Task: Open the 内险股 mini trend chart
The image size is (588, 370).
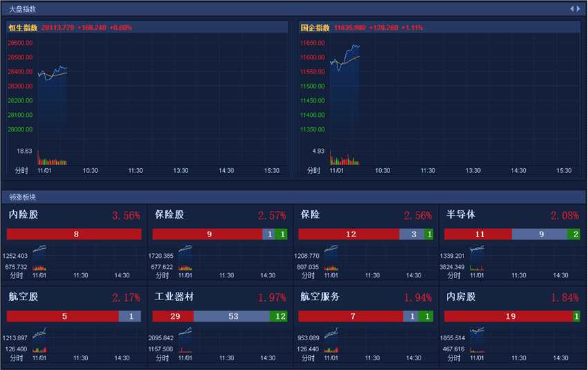Action: [x=39, y=257]
